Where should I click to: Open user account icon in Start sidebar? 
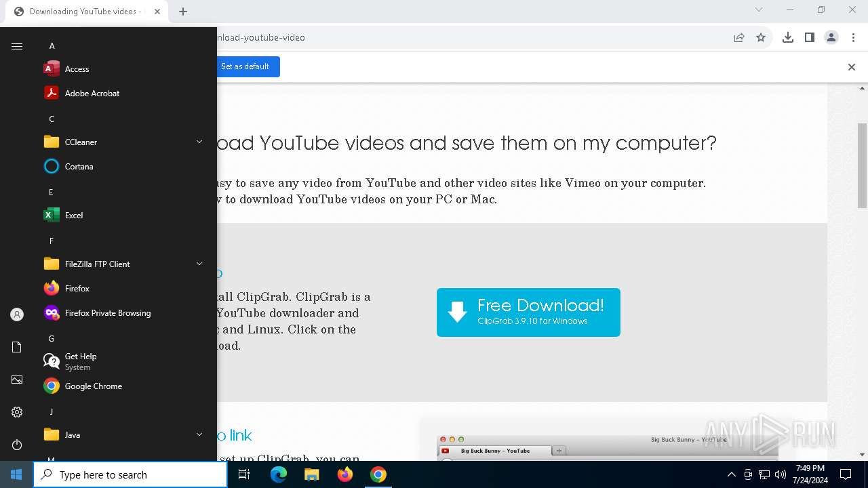[17, 314]
